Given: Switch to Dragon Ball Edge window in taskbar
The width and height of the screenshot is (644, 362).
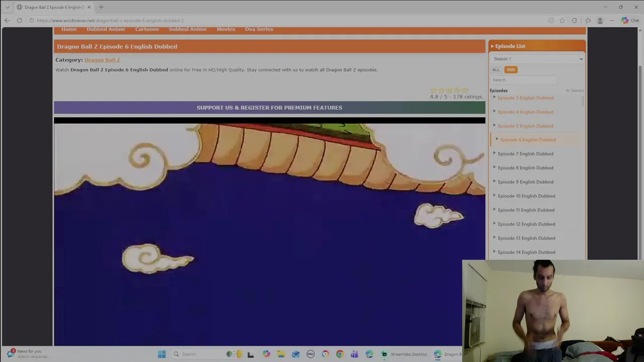Looking at the screenshot, I should 448,354.
